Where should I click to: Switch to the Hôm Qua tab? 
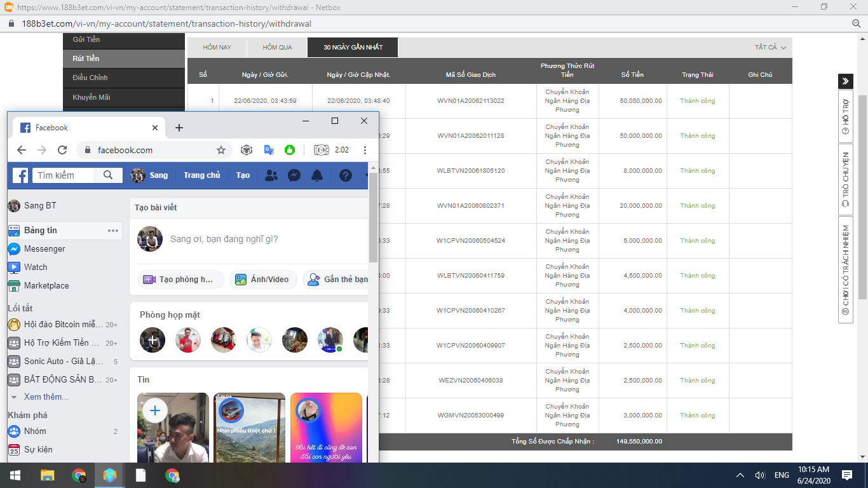pyautogui.click(x=277, y=48)
